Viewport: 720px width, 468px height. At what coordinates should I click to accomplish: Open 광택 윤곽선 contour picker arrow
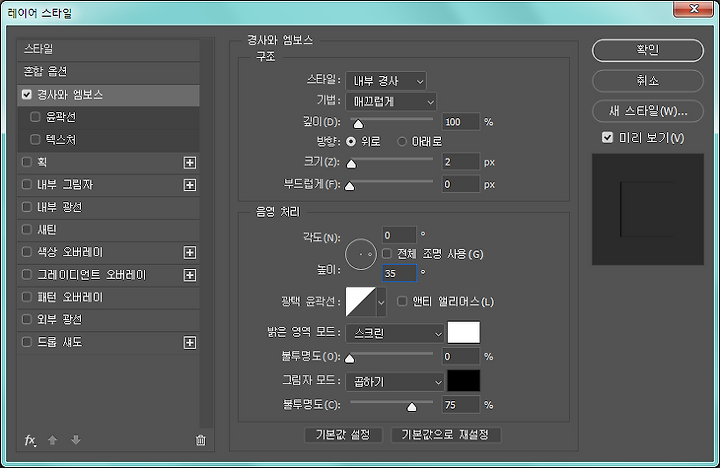[381, 302]
